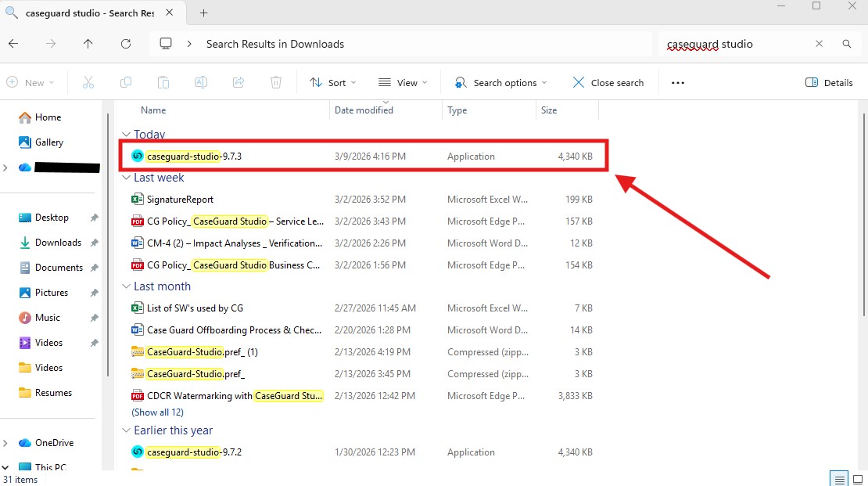
Task: Switch to details list view layout
Action: point(839,479)
